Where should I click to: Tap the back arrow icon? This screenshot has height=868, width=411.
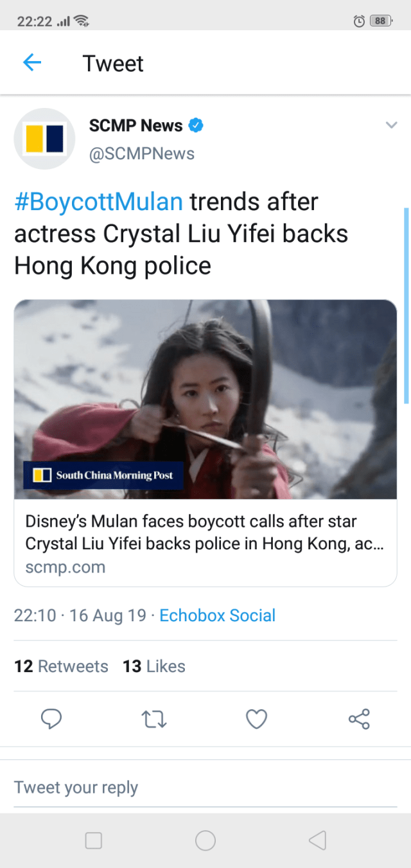pyautogui.click(x=32, y=62)
